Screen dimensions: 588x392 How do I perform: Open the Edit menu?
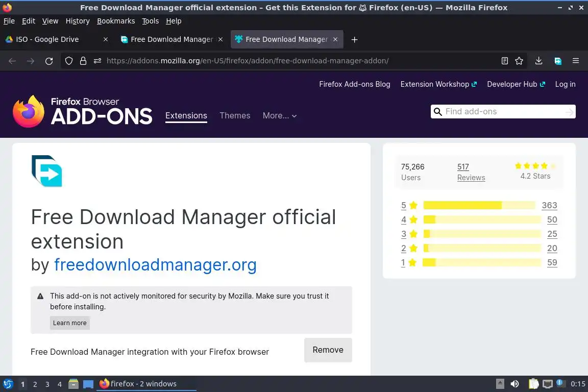tap(29, 21)
